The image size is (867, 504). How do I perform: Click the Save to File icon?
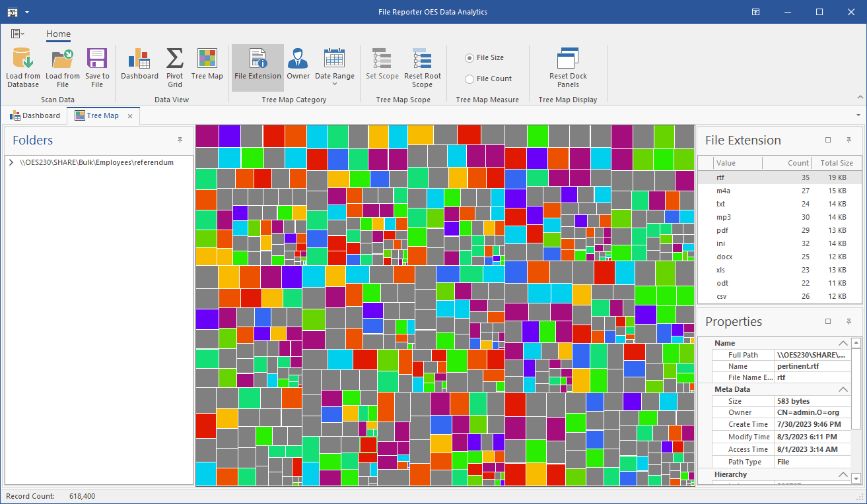pos(97,59)
